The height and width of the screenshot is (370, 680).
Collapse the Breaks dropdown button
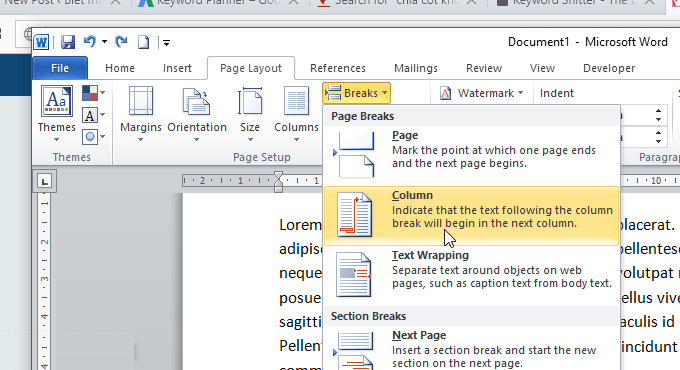(356, 93)
